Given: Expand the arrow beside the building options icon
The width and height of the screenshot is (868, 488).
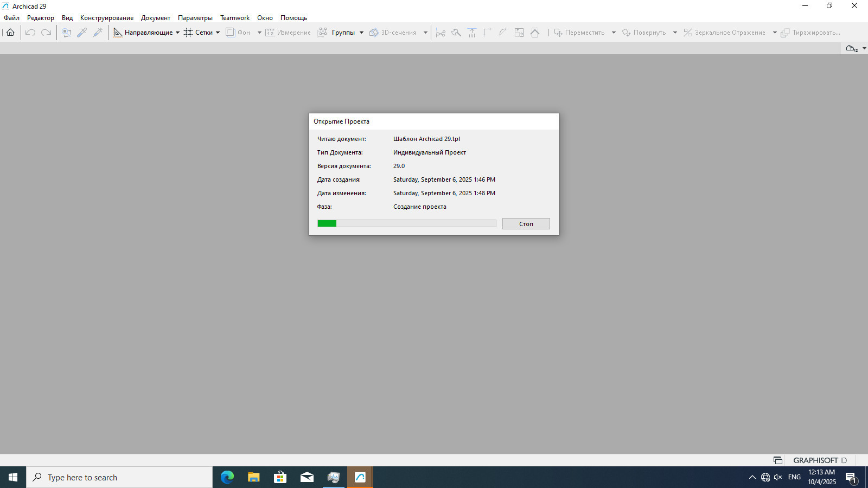Looking at the screenshot, I should click(864, 48).
